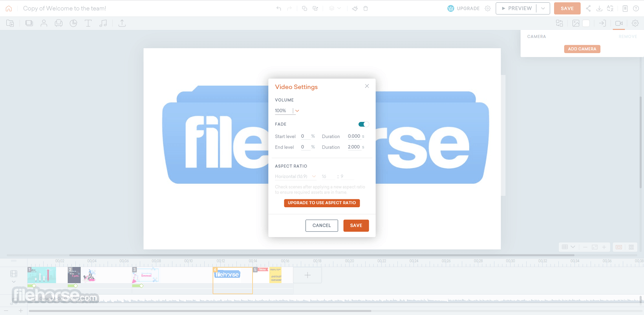The image size is (644, 315).
Task: Select scene 4 filehorse thumbnail
Action: 233,275
